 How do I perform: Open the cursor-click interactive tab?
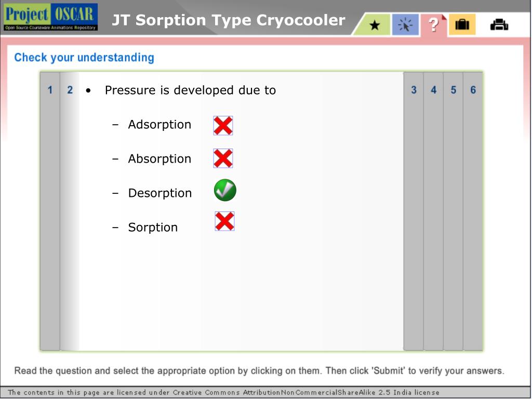coord(405,25)
